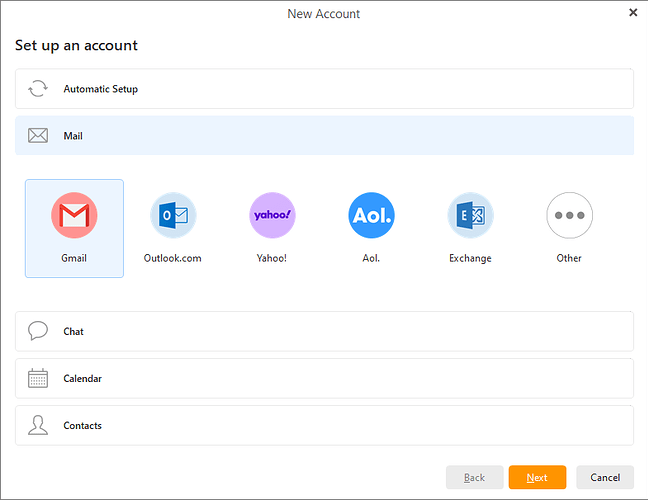The height and width of the screenshot is (500, 648).
Task: Expand the Calendar section
Action: click(324, 379)
